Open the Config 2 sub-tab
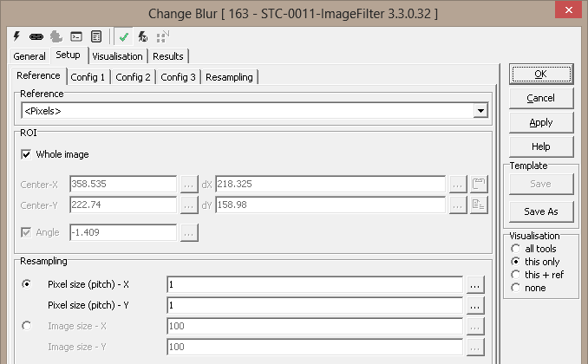 133,77
